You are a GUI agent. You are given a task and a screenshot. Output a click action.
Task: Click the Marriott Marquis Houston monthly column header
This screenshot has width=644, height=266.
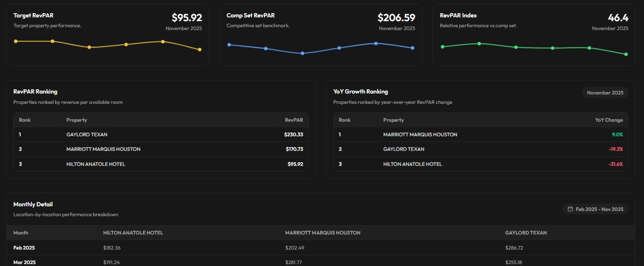(x=322, y=233)
